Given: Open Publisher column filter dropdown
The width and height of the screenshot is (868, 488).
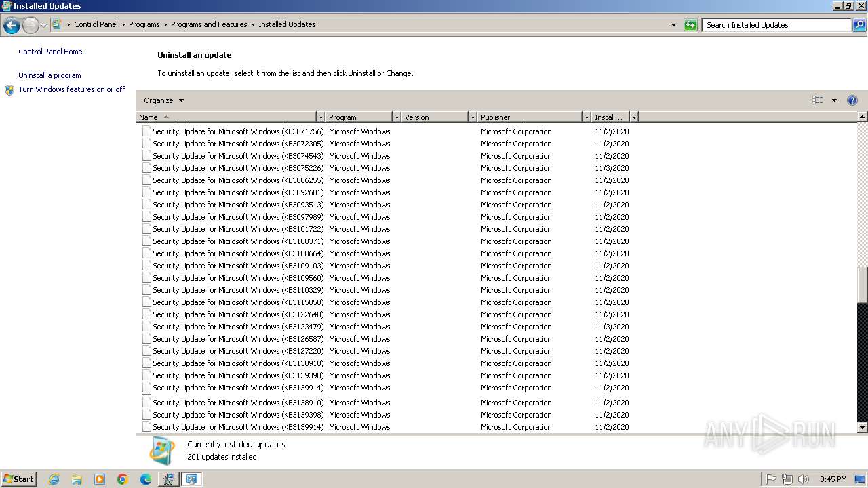Looking at the screenshot, I should point(587,117).
